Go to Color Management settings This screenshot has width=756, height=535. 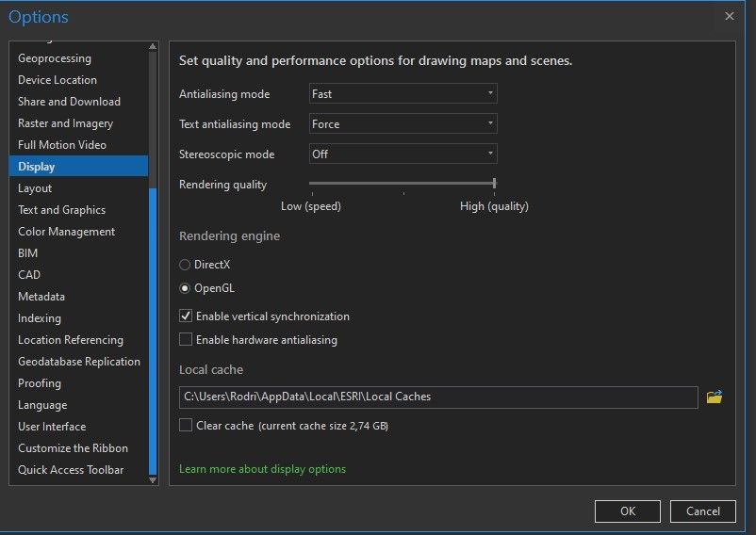66,232
